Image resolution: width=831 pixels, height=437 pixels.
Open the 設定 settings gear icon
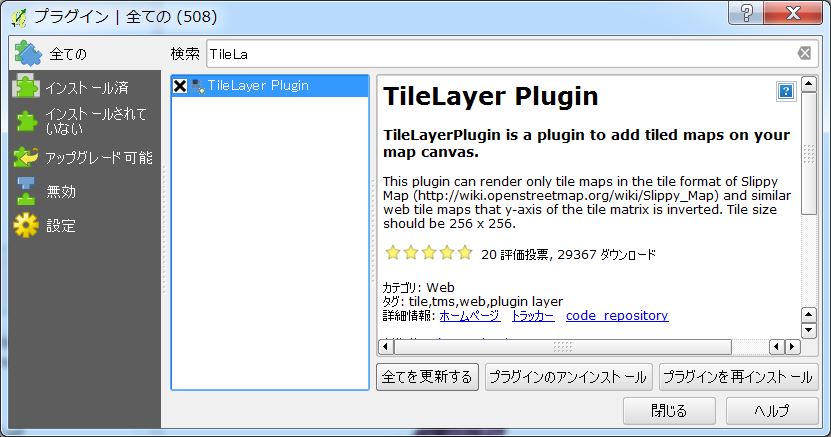tap(26, 226)
